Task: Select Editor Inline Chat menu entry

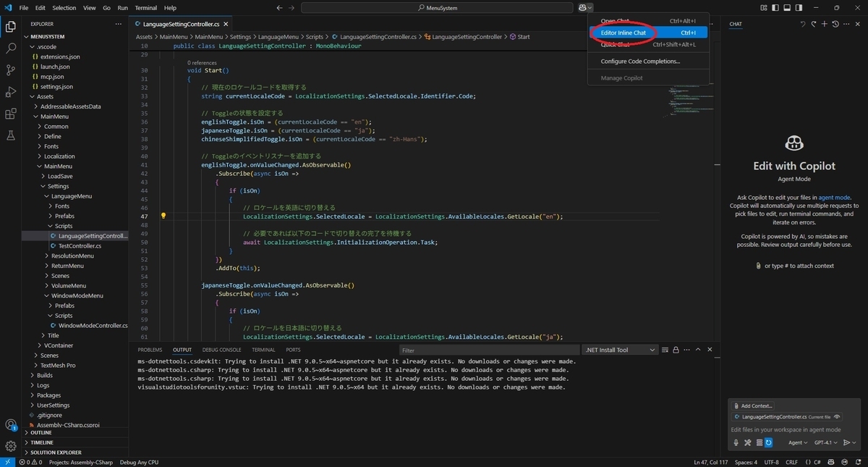Action: click(649, 33)
